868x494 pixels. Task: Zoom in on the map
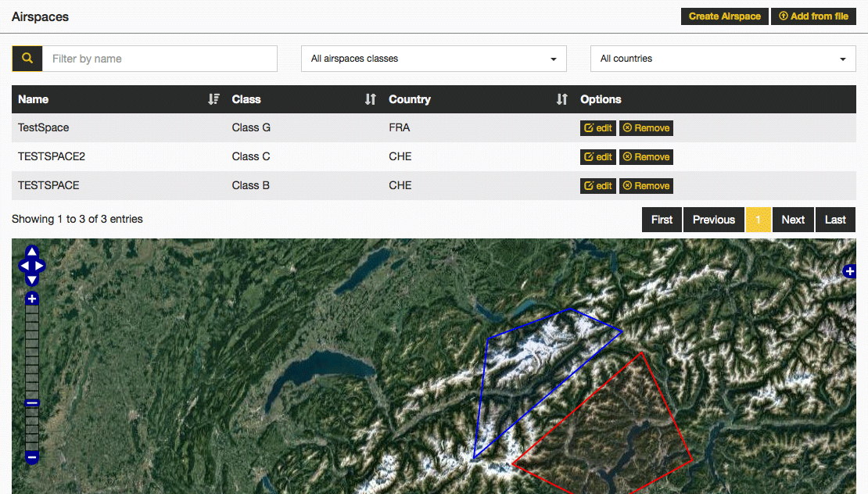coord(32,299)
